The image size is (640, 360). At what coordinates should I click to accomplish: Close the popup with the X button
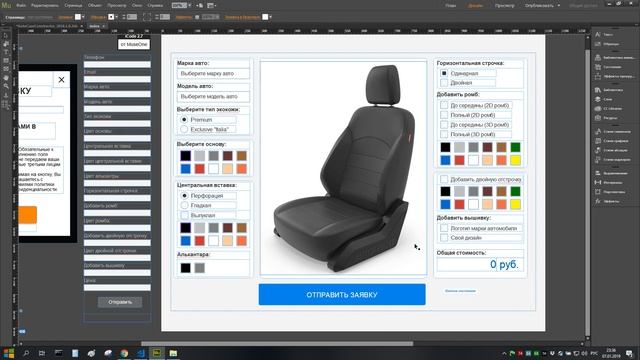(61, 80)
